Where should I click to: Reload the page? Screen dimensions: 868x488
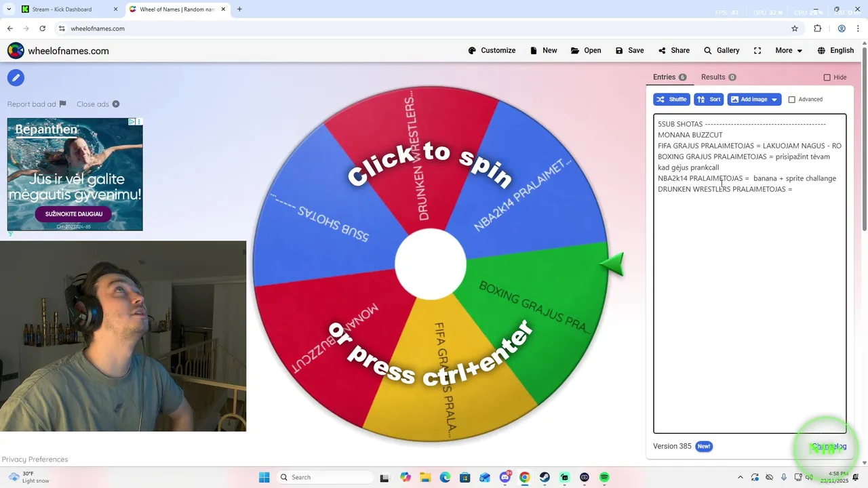(42, 28)
